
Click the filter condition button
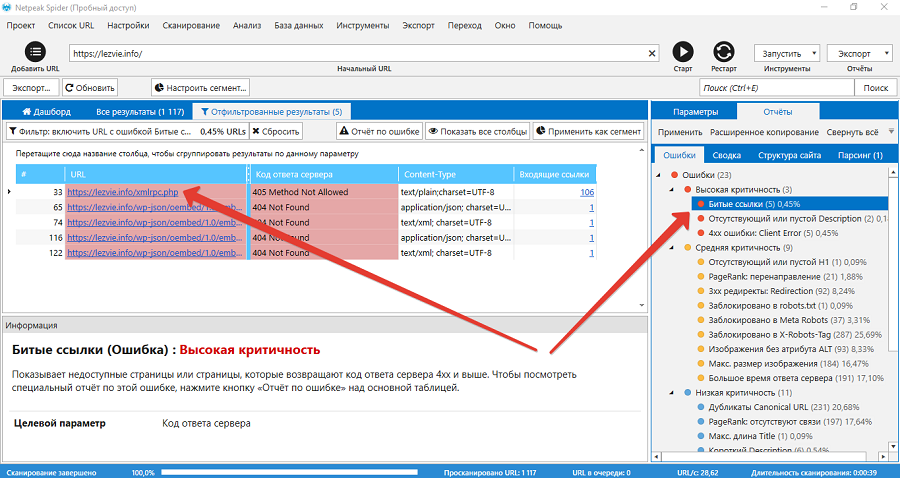point(127,131)
